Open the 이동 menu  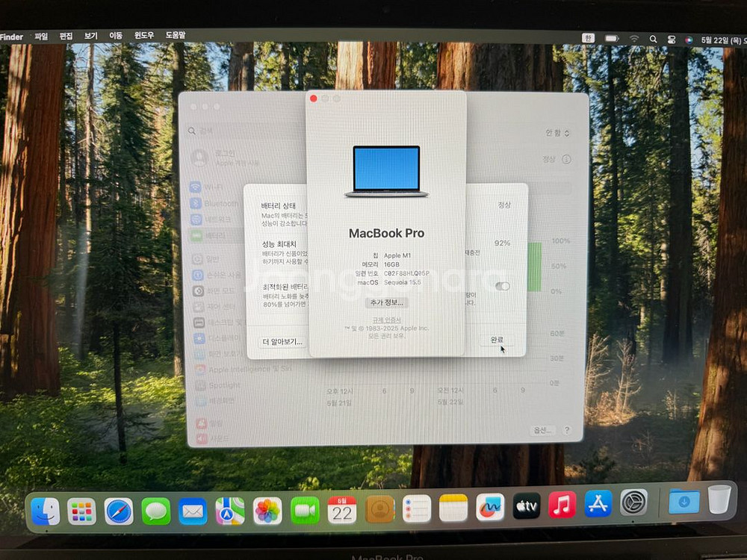tap(115, 35)
